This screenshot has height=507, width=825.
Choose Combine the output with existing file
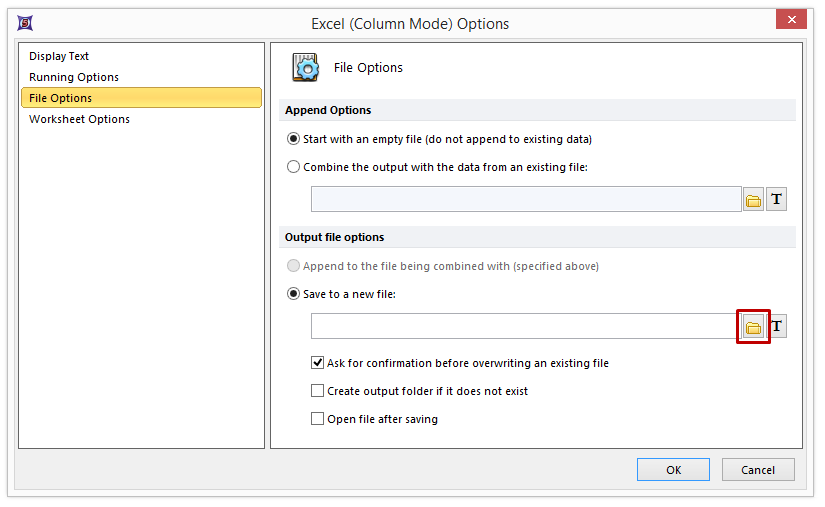[x=293, y=167]
